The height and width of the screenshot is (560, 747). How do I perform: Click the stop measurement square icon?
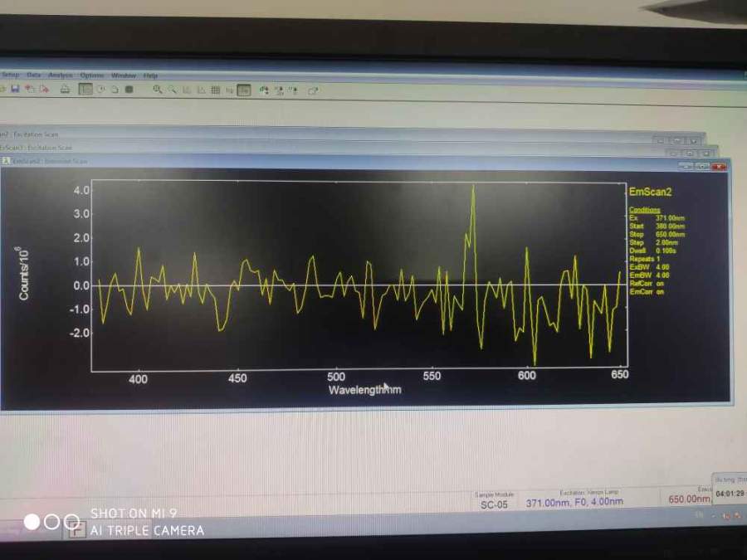click(x=129, y=89)
